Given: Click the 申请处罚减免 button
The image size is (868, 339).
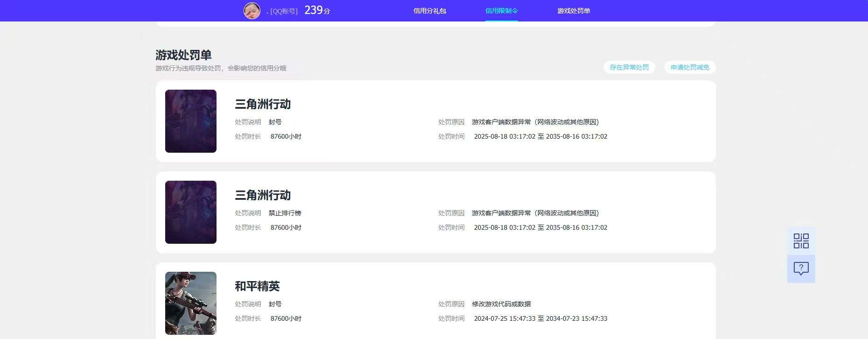Looking at the screenshot, I should point(690,67).
